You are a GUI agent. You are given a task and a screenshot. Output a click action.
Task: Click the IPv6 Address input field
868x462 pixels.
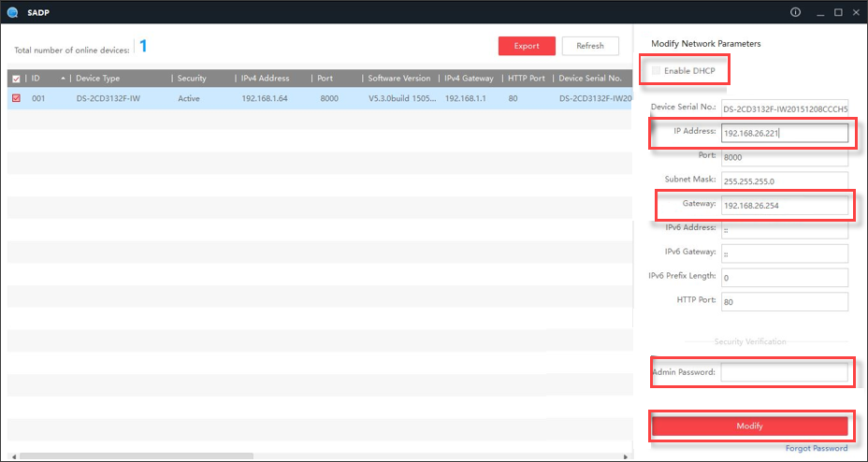785,229
